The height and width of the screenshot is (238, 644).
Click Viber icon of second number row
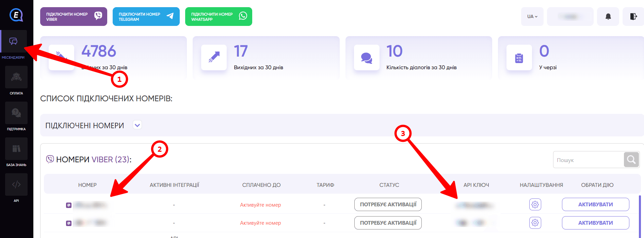pos(69,223)
